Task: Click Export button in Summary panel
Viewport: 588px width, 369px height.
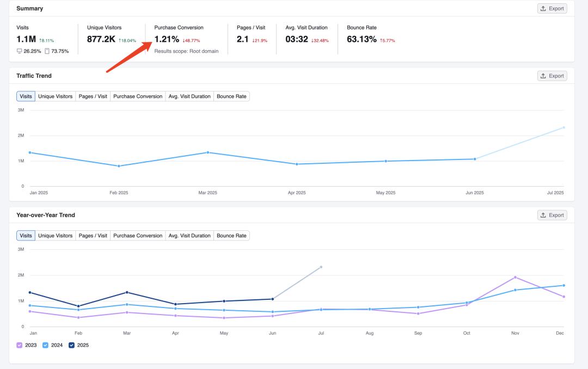Action: point(552,9)
